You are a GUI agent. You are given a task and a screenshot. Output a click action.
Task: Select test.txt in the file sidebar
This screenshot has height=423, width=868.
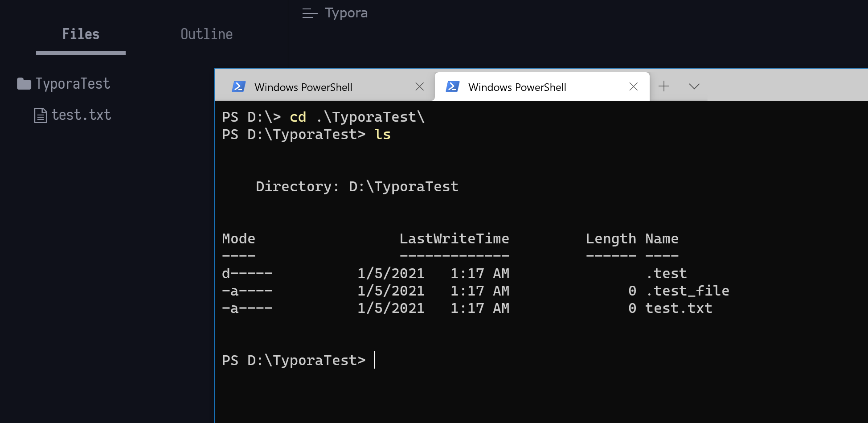(81, 115)
